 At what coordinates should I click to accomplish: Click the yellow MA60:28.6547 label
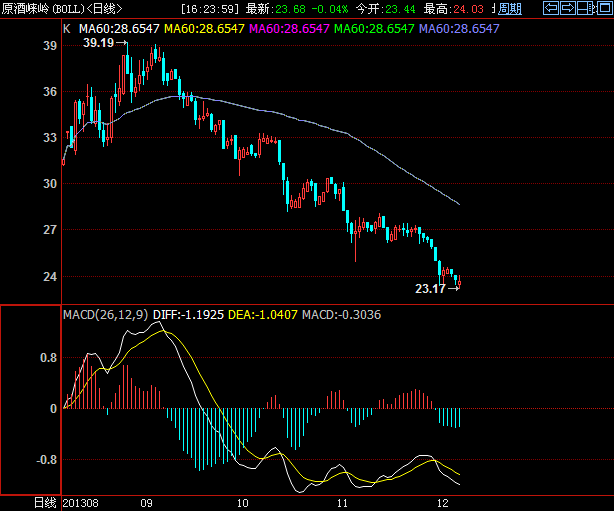coord(204,29)
